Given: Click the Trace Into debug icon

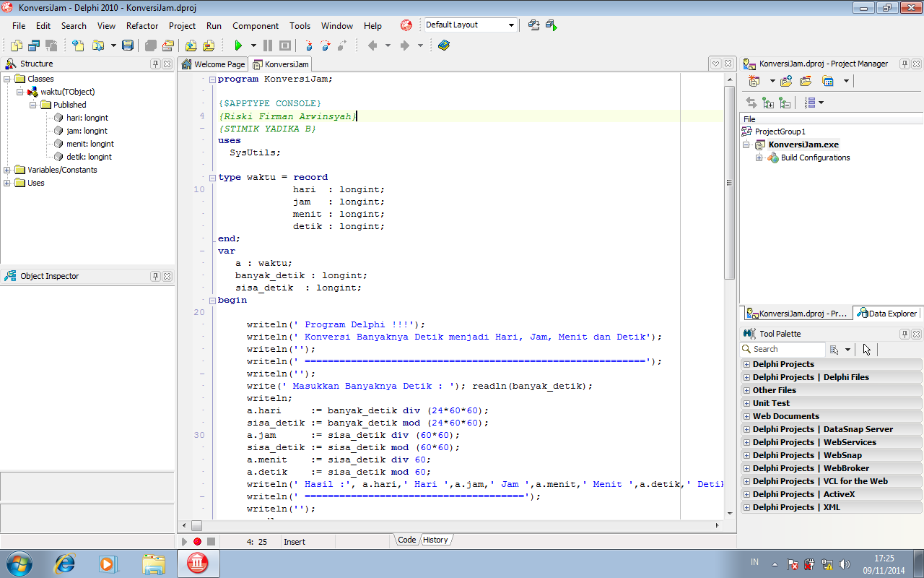Looking at the screenshot, I should pos(309,46).
